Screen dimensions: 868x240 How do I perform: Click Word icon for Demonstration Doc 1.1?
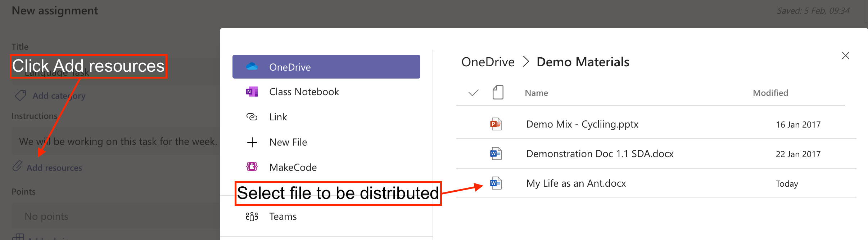pyautogui.click(x=496, y=154)
